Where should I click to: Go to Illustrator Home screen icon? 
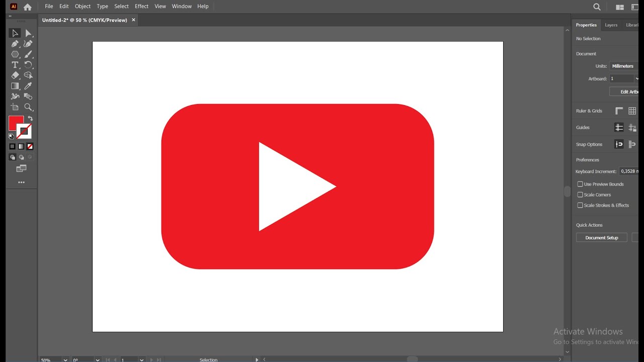pos(28,7)
